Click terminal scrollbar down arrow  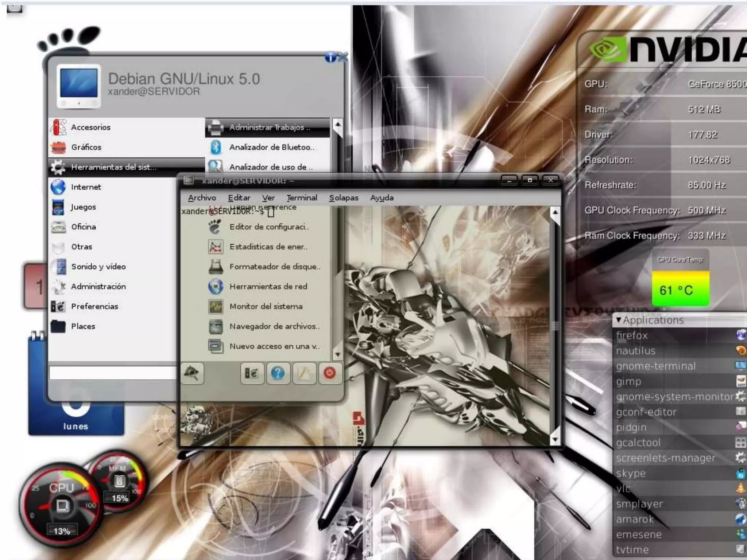555,440
